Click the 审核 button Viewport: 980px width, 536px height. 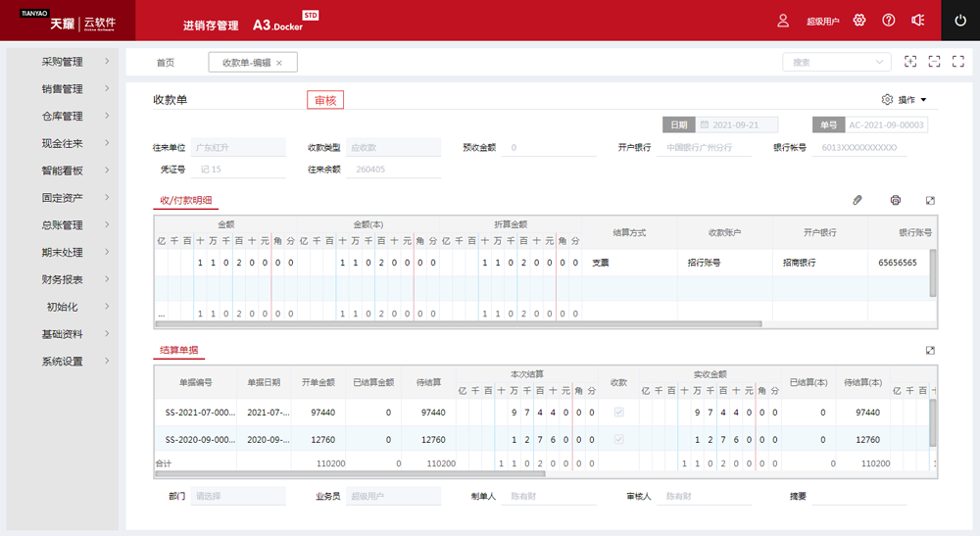coord(325,100)
